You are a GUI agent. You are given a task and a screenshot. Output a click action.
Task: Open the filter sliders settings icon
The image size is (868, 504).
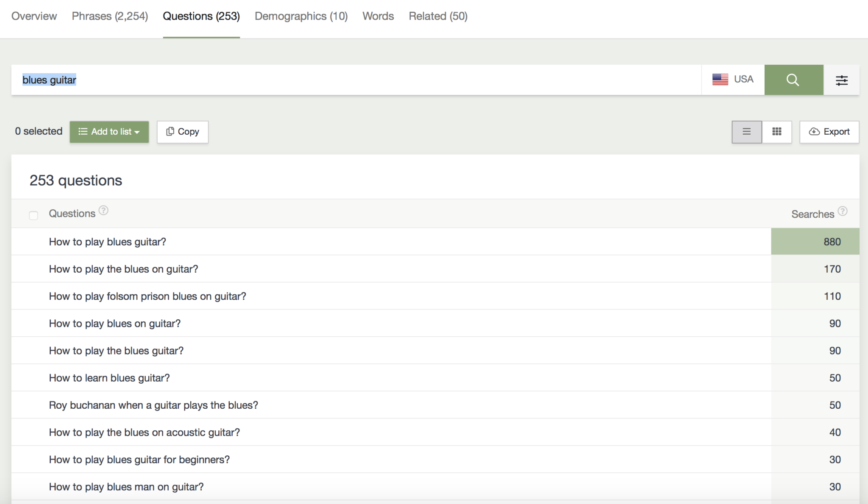click(x=841, y=80)
